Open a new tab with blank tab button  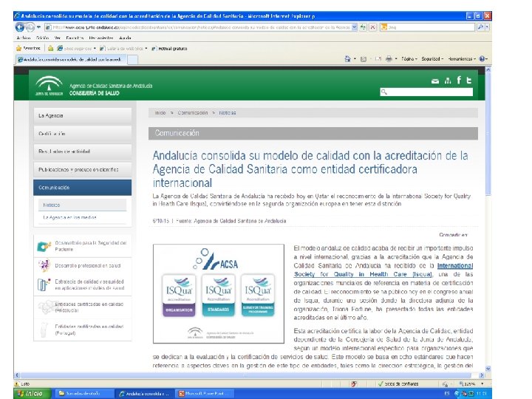tap(133, 60)
